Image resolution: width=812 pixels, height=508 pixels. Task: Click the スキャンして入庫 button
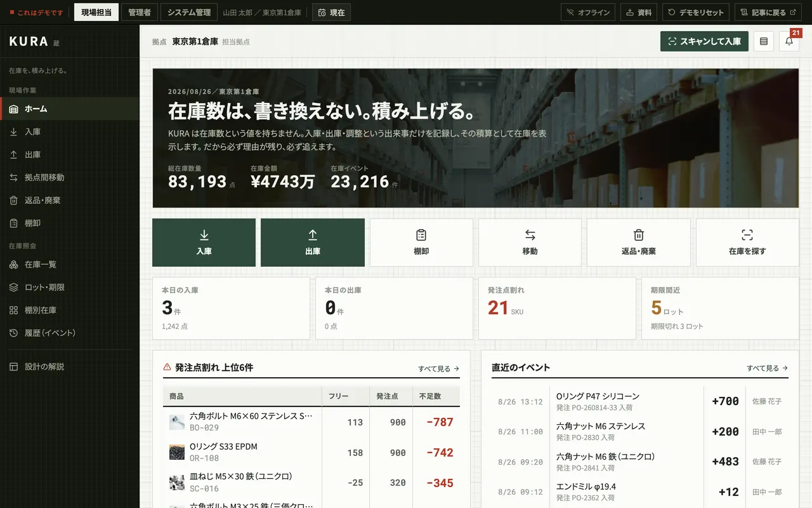(x=704, y=41)
